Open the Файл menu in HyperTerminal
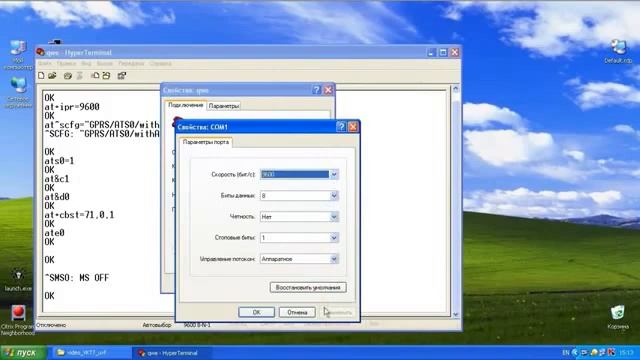640x360 pixels. click(x=45, y=64)
